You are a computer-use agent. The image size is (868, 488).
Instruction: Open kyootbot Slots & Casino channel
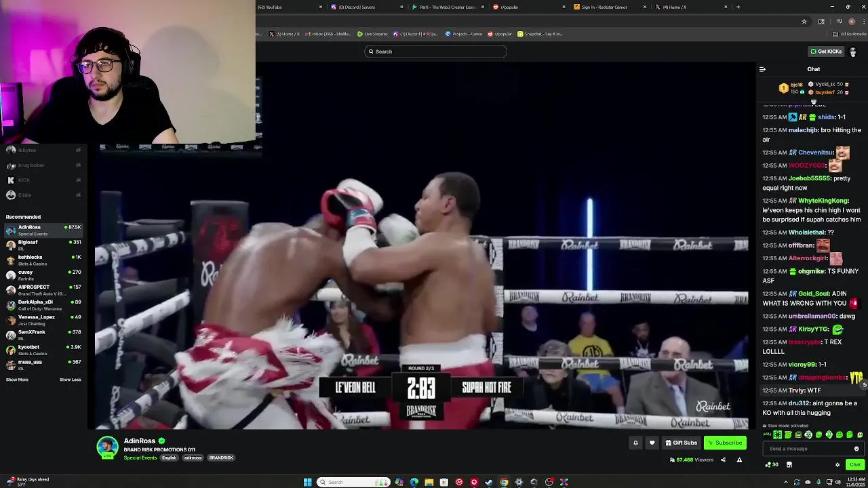coord(43,350)
